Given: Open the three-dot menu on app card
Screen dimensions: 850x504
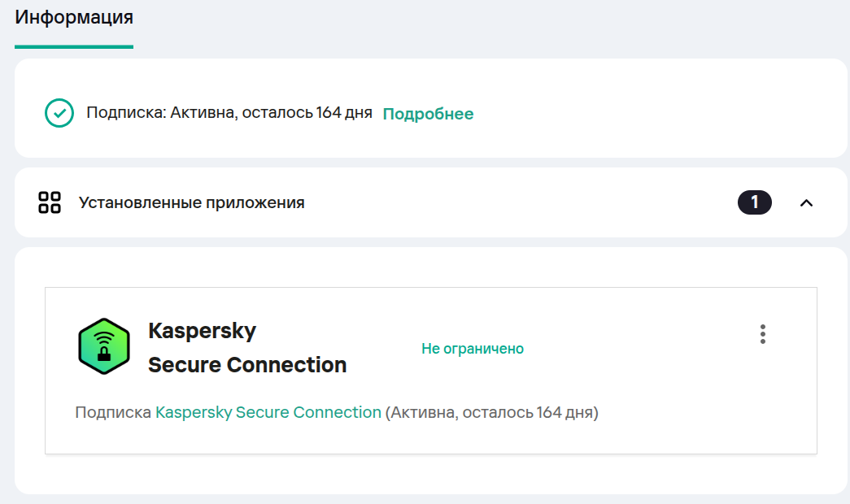Looking at the screenshot, I should pyautogui.click(x=762, y=334).
